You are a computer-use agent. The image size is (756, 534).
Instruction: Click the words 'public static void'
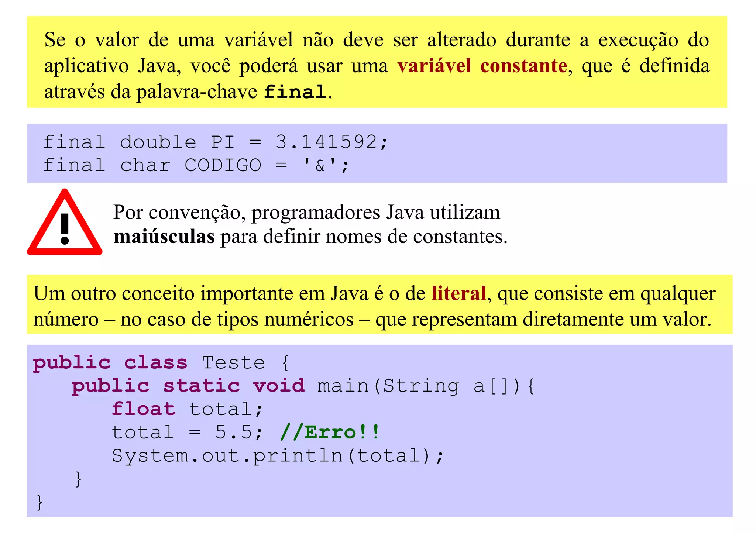coord(189,386)
